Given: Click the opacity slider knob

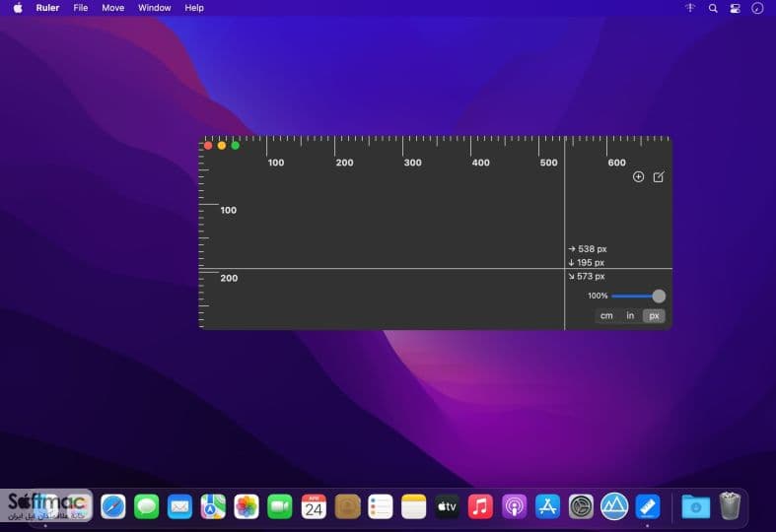Looking at the screenshot, I should (x=659, y=296).
